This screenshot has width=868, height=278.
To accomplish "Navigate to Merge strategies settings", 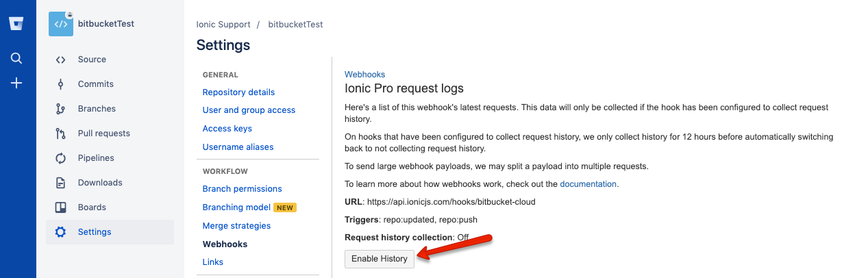I will 236,226.
